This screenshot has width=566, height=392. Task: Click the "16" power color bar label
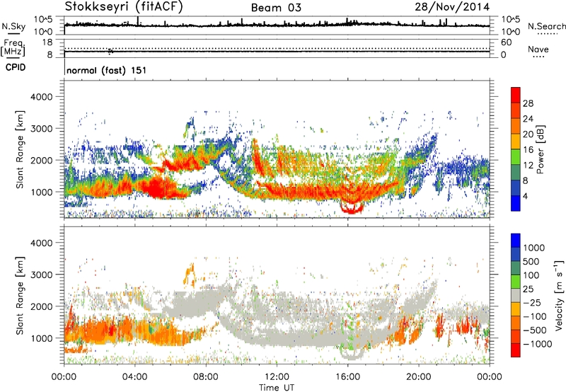click(528, 150)
